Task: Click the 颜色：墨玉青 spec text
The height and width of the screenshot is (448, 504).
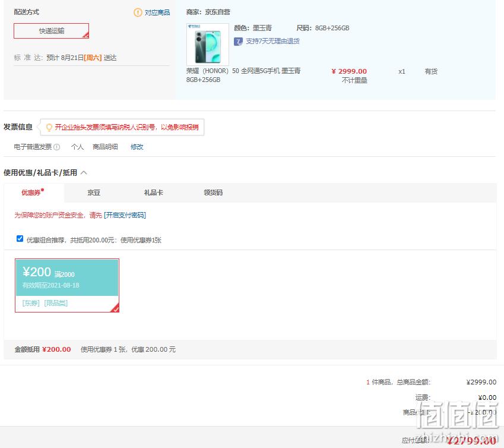Action: (x=253, y=28)
